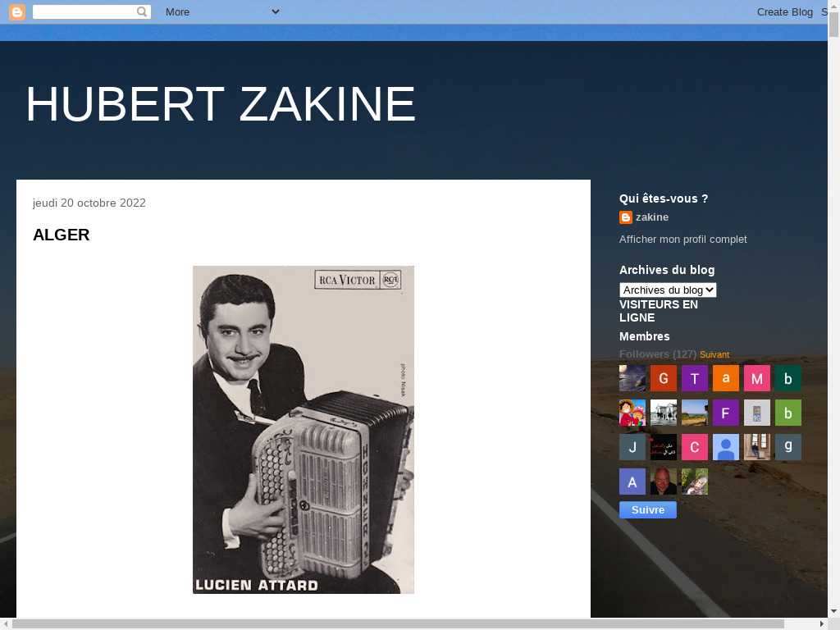Click the Create Blog link

[x=784, y=11]
